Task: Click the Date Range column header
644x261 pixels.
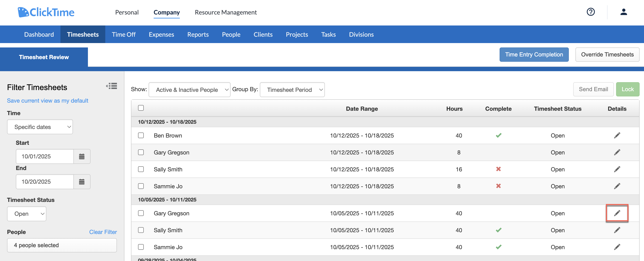Action: pos(362,109)
